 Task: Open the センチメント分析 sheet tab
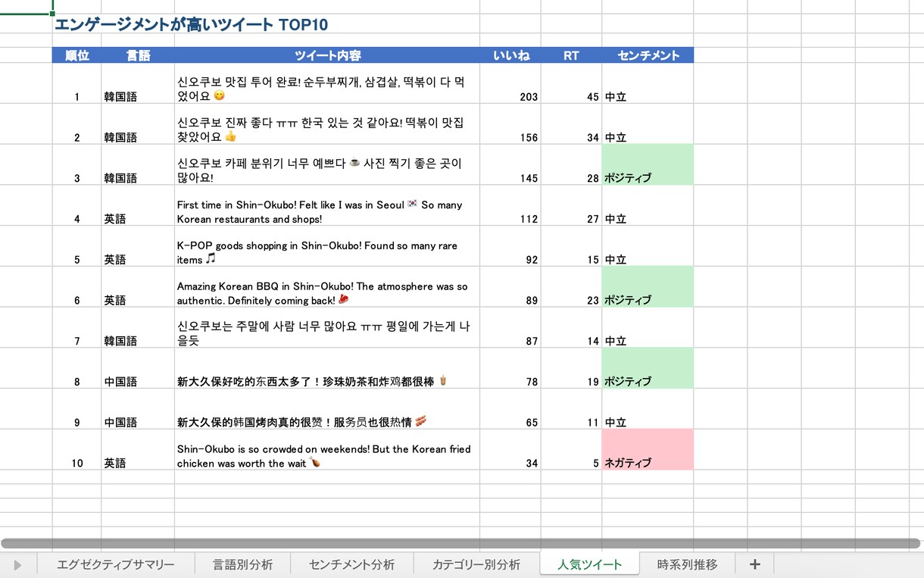click(352, 564)
